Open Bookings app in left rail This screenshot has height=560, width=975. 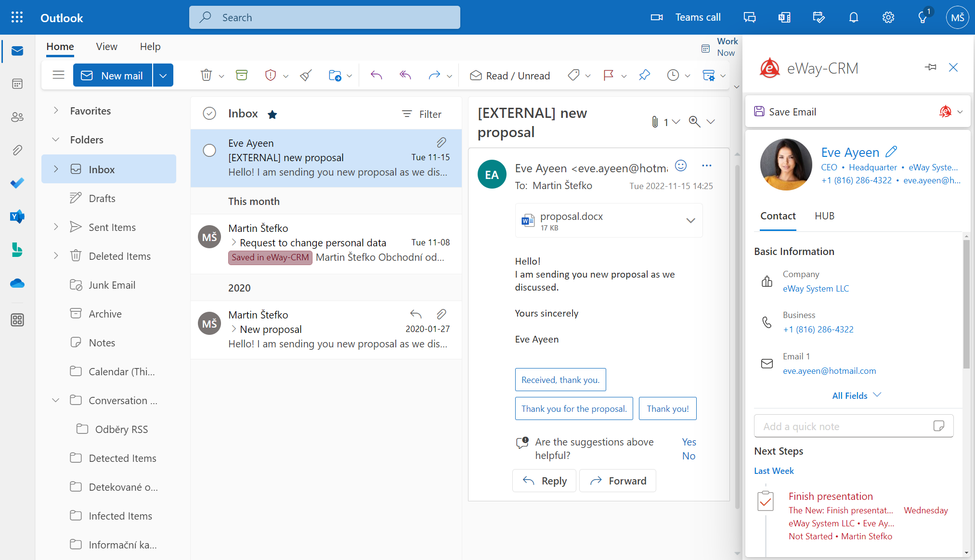coord(17,250)
